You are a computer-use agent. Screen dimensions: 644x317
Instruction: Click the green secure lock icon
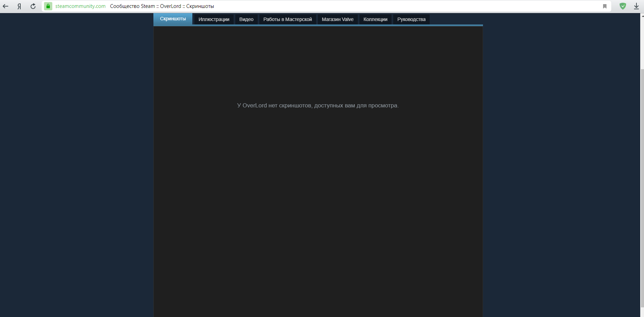[48, 6]
